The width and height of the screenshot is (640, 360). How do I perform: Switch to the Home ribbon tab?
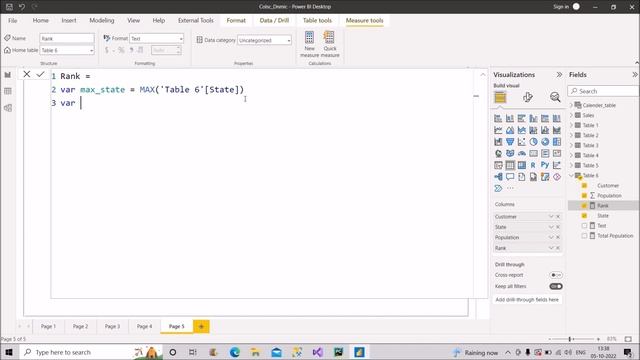click(x=40, y=20)
